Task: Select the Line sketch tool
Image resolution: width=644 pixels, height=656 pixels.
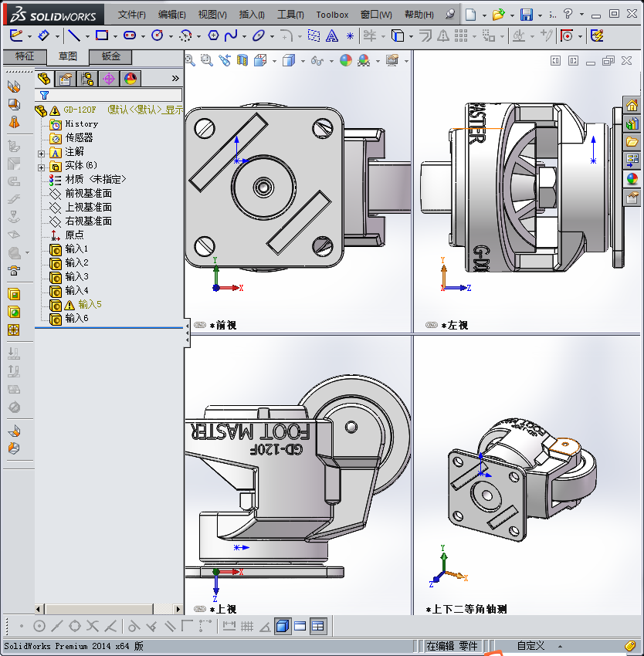Action: [x=73, y=36]
